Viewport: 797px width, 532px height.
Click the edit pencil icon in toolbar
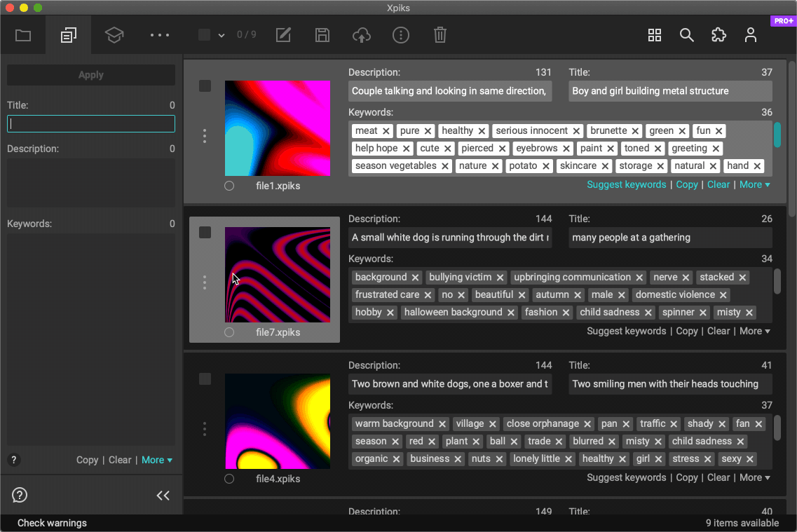coord(283,35)
